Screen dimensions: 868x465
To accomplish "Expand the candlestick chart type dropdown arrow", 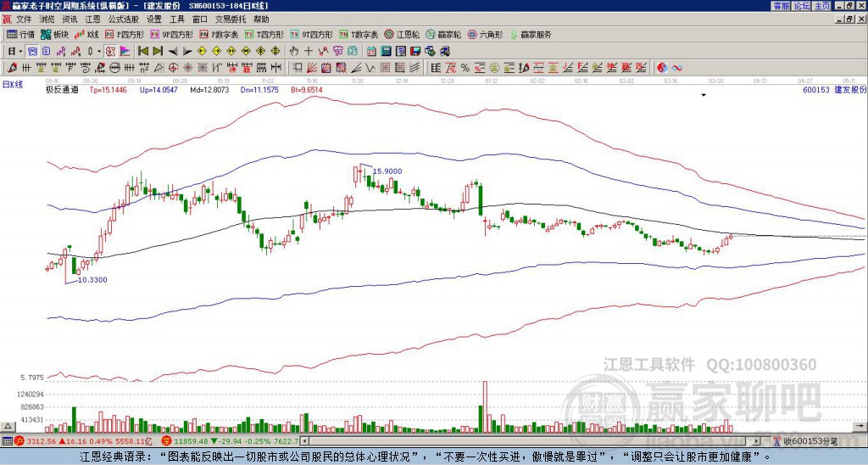I will (x=99, y=52).
